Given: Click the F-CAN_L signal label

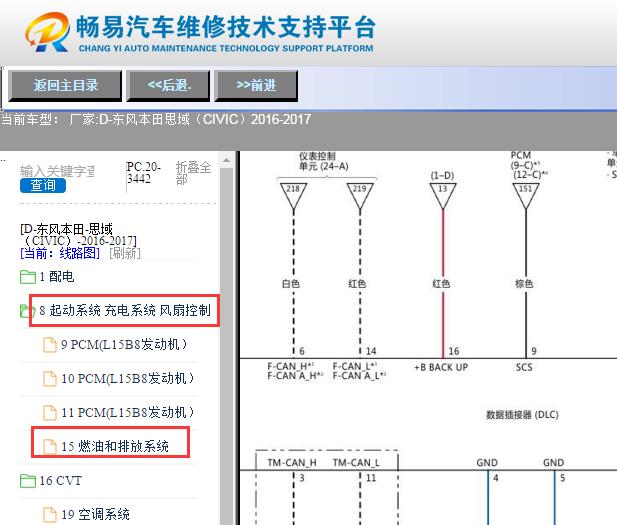Looking at the screenshot, I should click(355, 366).
